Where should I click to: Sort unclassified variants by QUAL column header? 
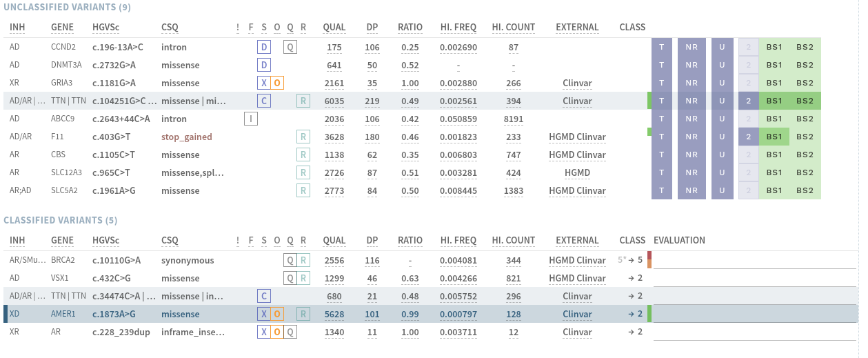(x=334, y=28)
